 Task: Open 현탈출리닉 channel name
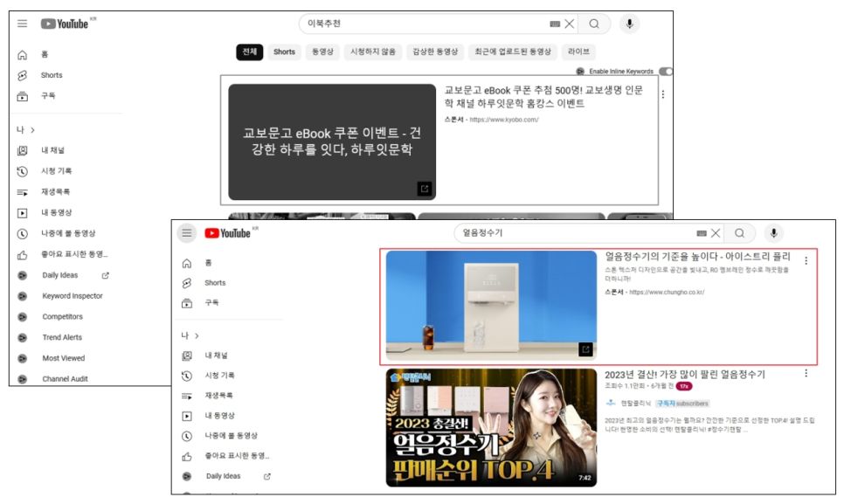click(636, 403)
